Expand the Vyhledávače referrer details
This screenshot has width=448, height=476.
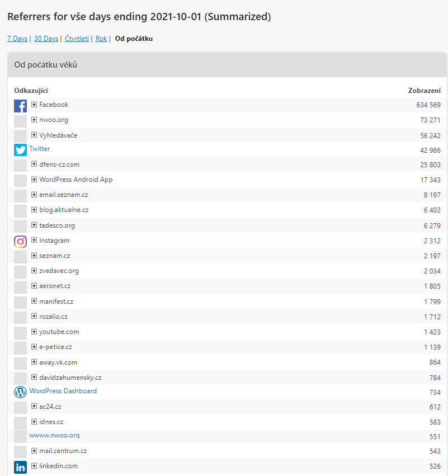pos(34,135)
